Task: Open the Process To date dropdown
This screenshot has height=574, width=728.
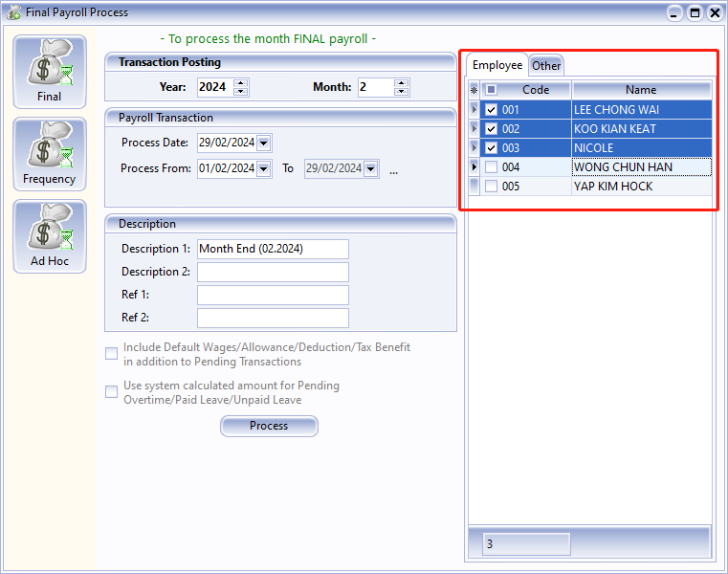Action: click(x=371, y=168)
